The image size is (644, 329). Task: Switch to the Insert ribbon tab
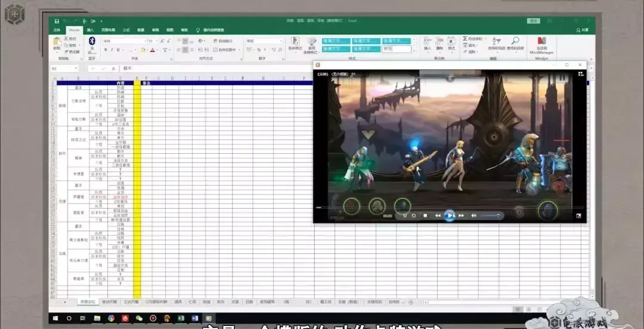(x=91, y=30)
